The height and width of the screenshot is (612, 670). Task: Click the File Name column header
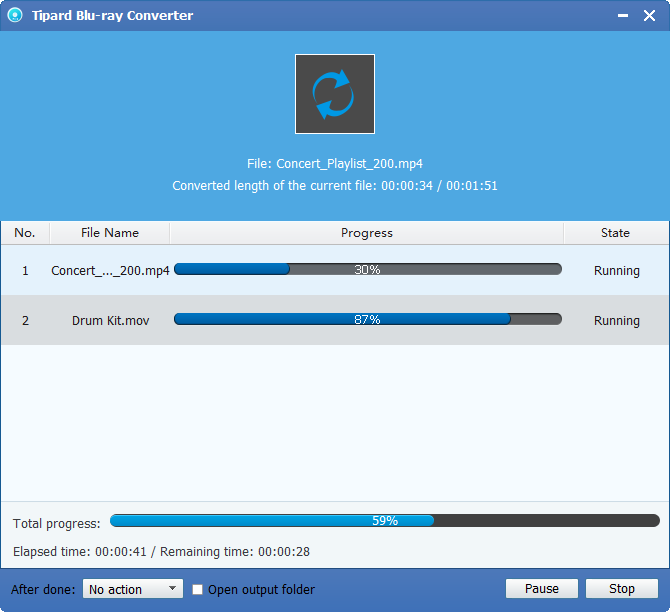click(110, 233)
